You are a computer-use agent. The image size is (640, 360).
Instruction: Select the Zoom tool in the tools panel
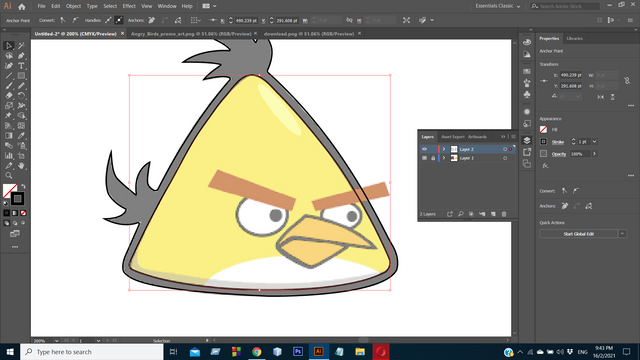(9, 176)
